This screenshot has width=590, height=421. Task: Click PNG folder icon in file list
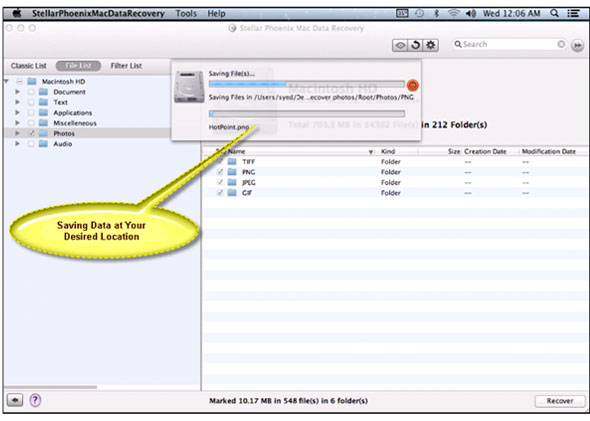232,172
